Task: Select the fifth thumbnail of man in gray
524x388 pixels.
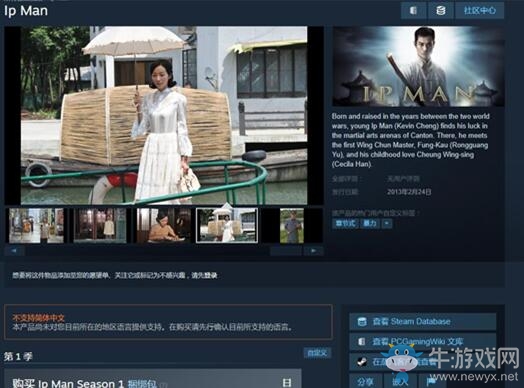Action: (292, 226)
